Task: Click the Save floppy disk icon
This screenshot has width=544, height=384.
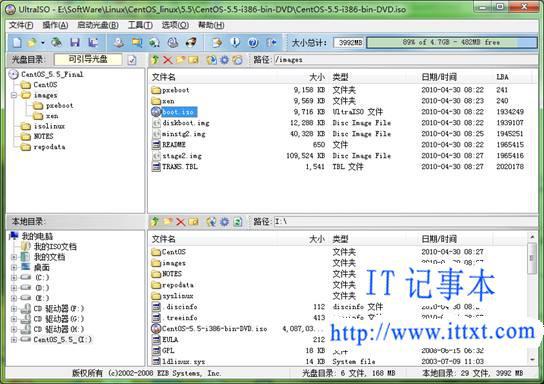Action: [75, 43]
